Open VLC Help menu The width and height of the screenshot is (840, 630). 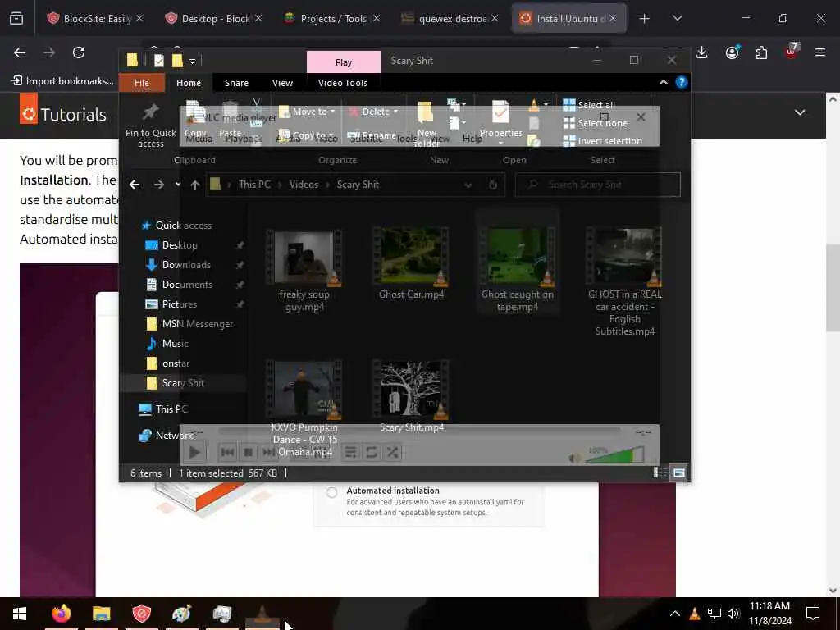(x=472, y=138)
